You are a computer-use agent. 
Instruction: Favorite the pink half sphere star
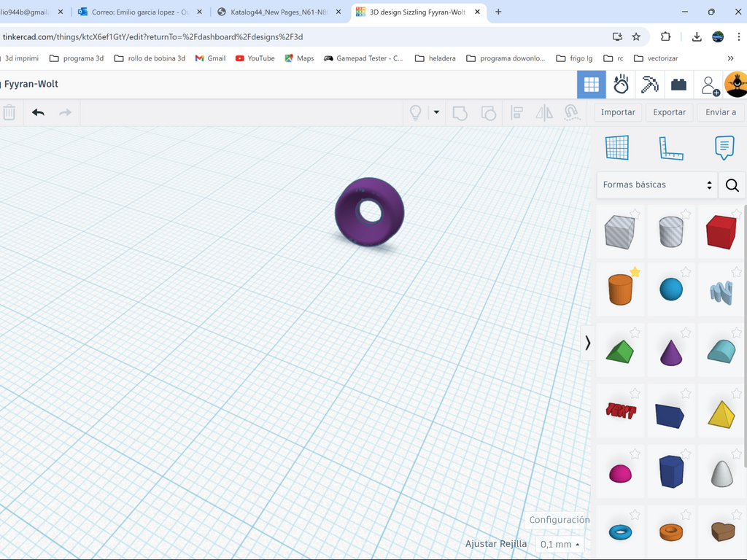point(635,454)
